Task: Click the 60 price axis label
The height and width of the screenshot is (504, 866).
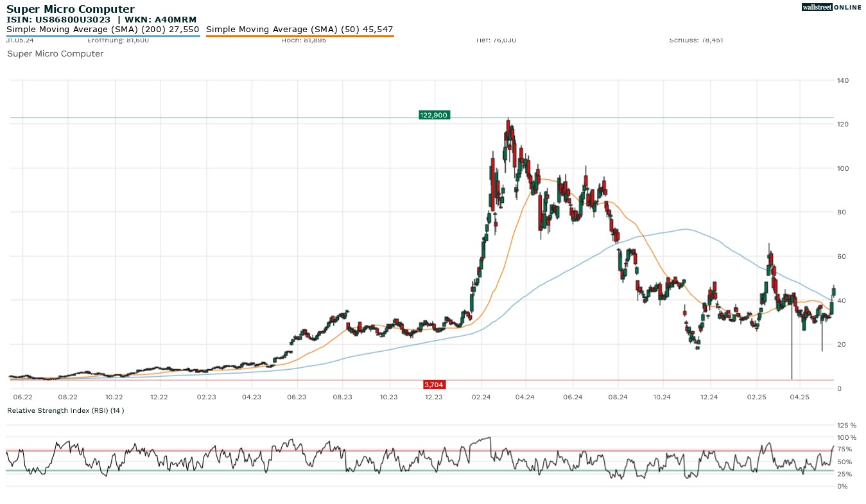Action: coord(841,256)
